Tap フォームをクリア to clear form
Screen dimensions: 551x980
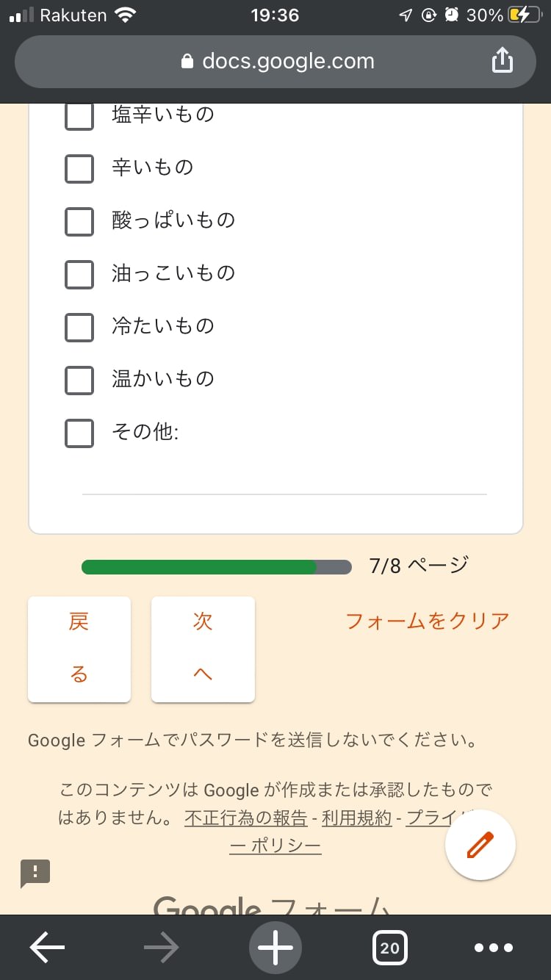coord(427,621)
